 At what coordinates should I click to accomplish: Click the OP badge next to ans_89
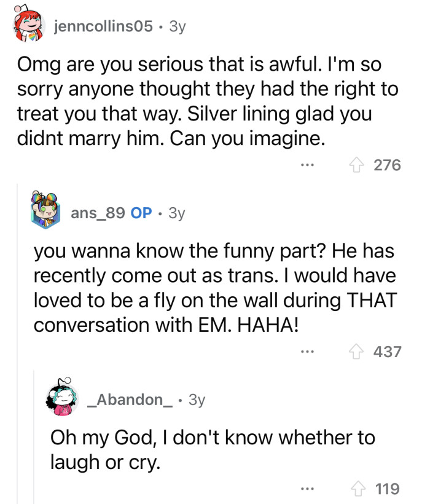click(x=143, y=213)
